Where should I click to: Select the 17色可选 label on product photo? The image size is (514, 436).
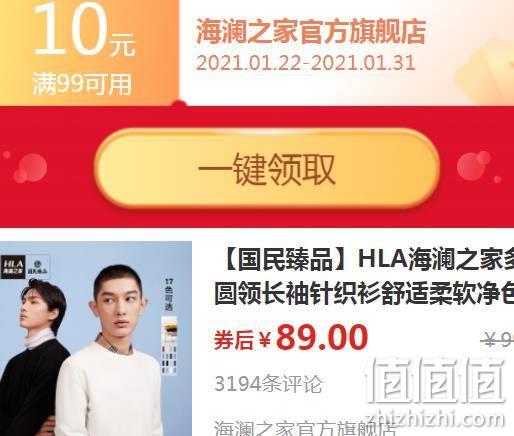click(x=169, y=295)
